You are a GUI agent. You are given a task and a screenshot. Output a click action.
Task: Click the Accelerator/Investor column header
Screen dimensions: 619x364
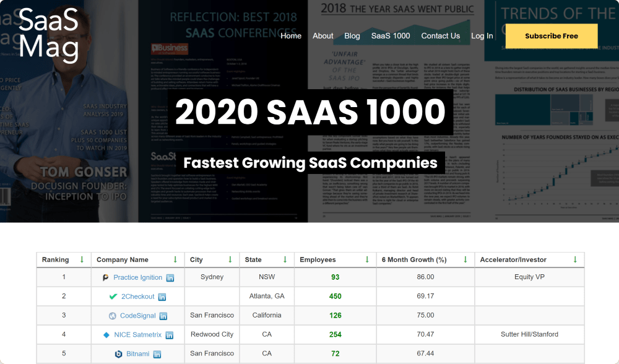coord(529,260)
